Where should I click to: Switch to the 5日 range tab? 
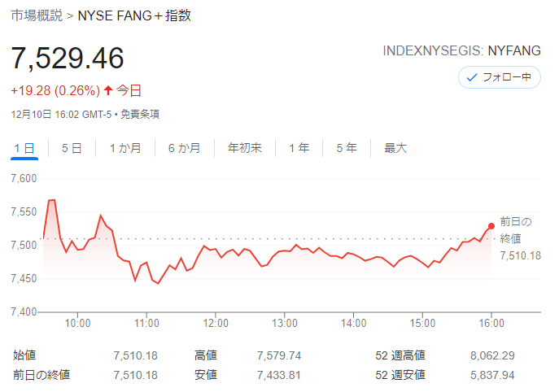(72, 148)
